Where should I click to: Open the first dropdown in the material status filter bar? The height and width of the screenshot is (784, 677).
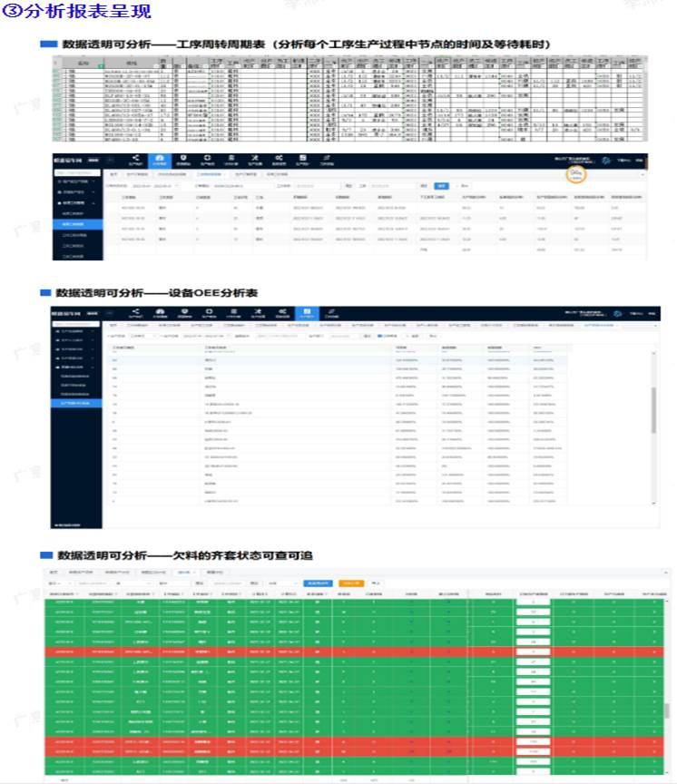(x=60, y=583)
